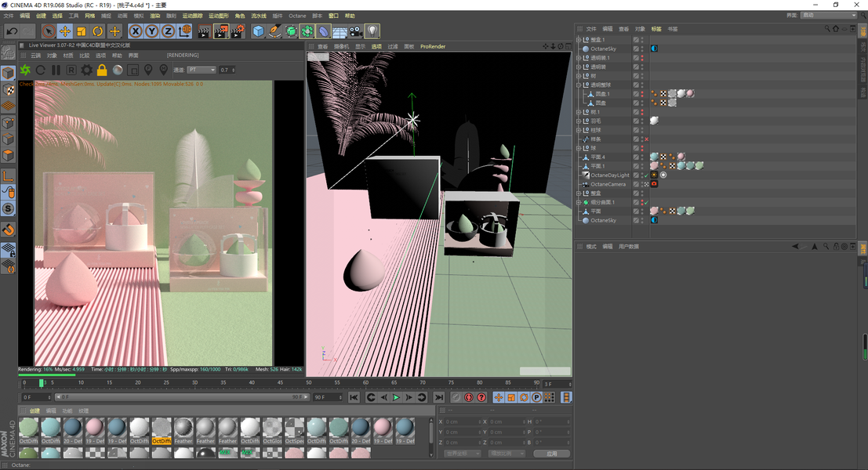Click the orange snap magnet icon in left sidebar
The width and height of the screenshot is (868, 470).
(9, 230)
